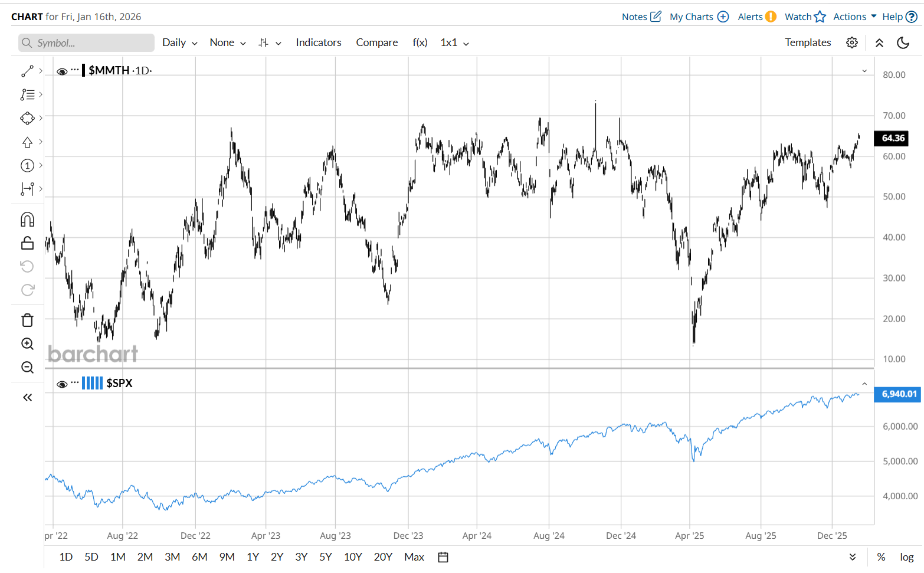Hide the $MMTH series with eye icon
The width and height of the screenshot is (924, 573).
tap(61, 71)
